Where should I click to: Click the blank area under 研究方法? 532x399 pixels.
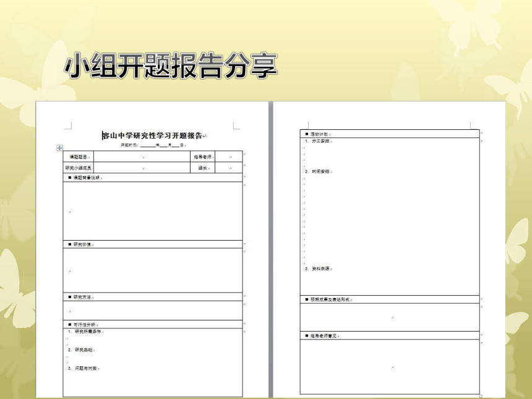coord(153,311)
